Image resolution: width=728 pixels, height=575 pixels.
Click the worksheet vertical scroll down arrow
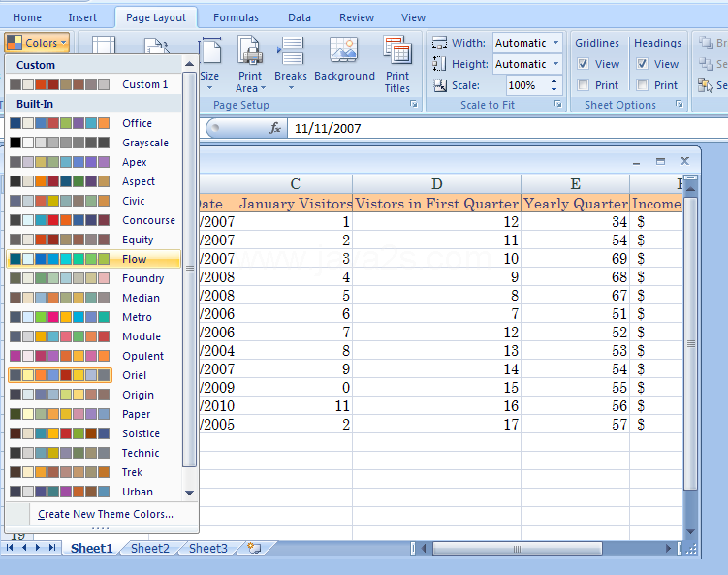[x=690, y=531]
